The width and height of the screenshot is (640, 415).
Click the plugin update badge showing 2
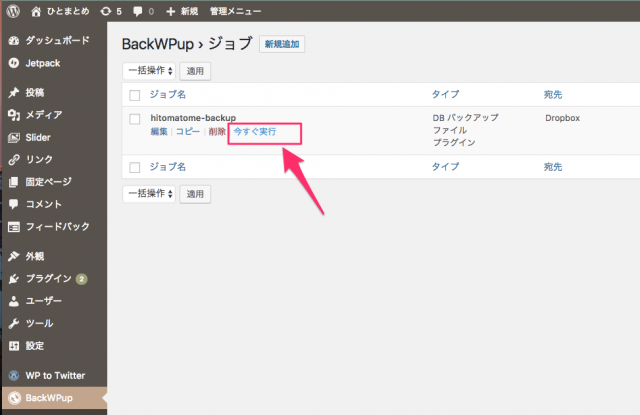pyautogui.click(x=82, y=279)
